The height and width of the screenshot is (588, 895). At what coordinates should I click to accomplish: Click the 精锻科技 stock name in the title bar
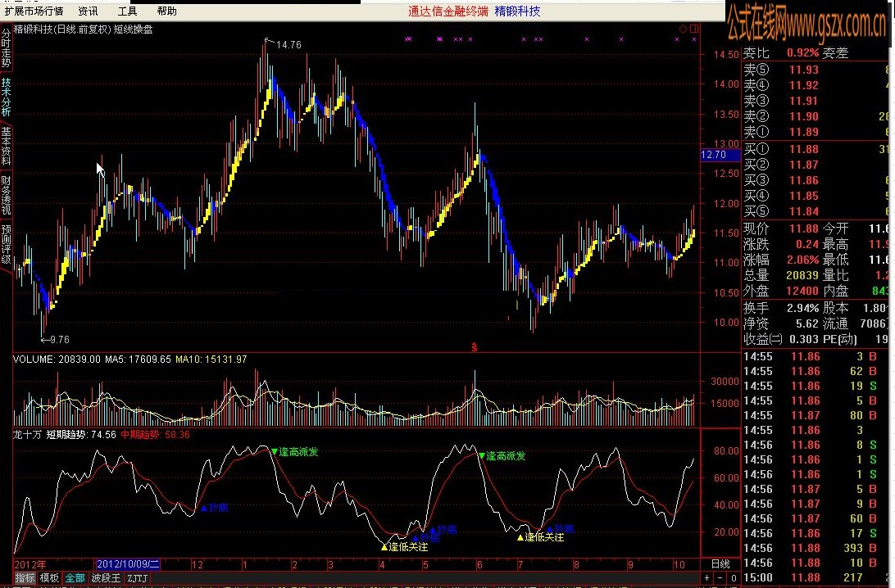(x=518, y=11)
